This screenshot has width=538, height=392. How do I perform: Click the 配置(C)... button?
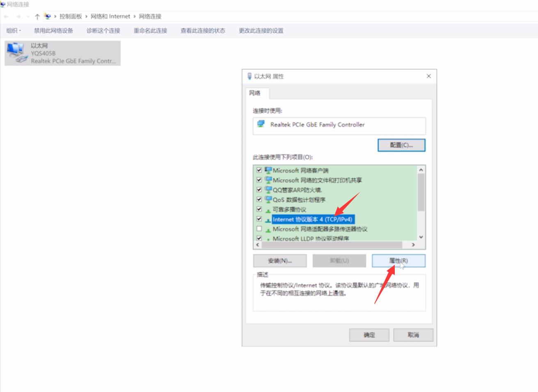pyautogui.click(x=401, y=145)
